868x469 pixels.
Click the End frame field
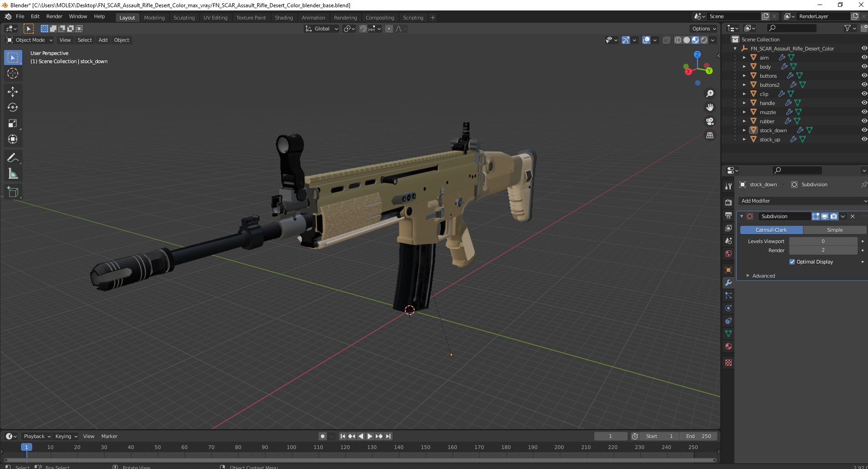point(698,436)
